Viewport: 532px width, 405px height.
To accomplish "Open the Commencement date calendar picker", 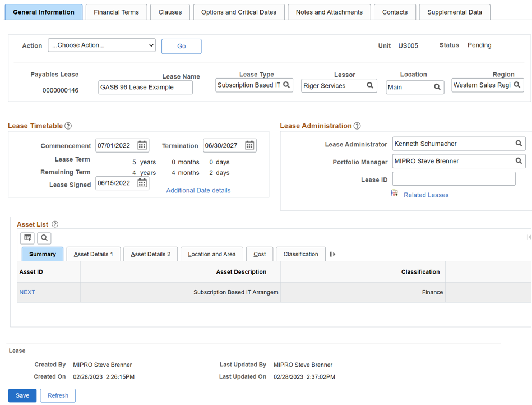I will click(x=142, y=146).
